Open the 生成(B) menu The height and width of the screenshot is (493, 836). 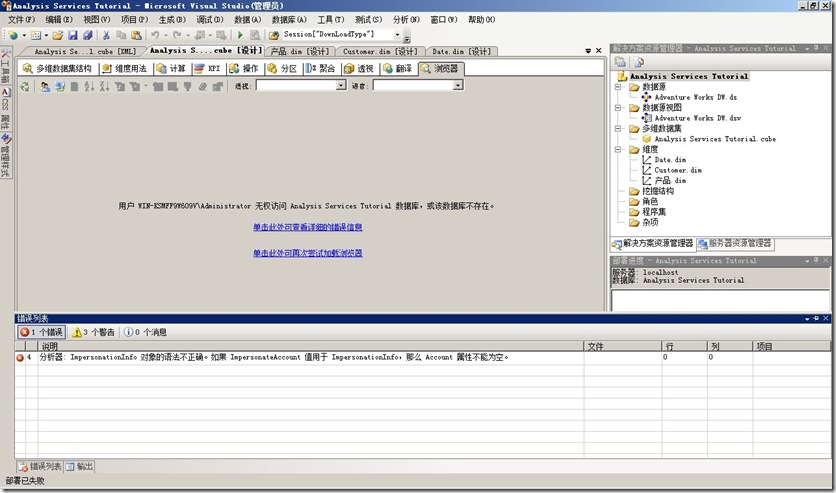172,20
